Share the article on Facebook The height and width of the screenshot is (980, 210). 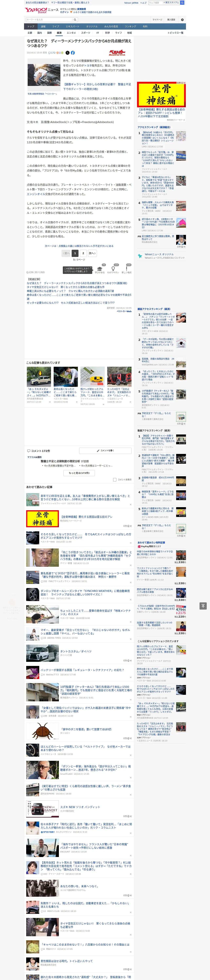coord(73,53)
